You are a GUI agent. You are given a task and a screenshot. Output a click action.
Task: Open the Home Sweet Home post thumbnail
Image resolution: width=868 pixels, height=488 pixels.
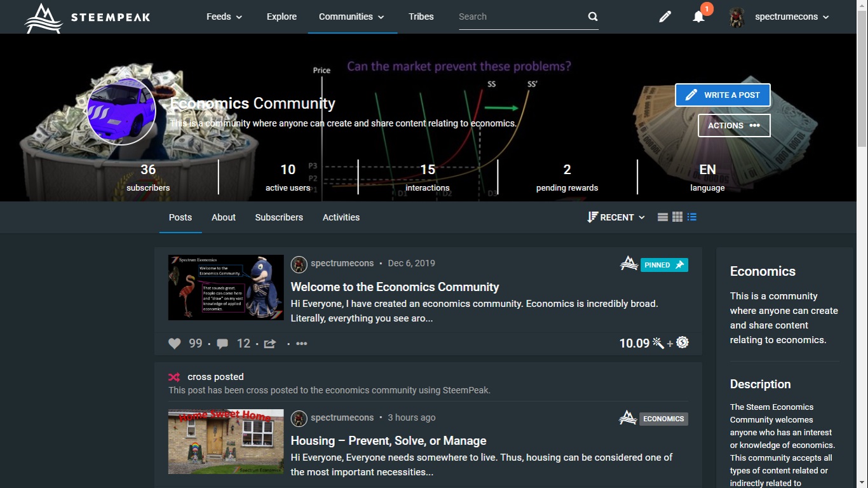tap(226, 442)
